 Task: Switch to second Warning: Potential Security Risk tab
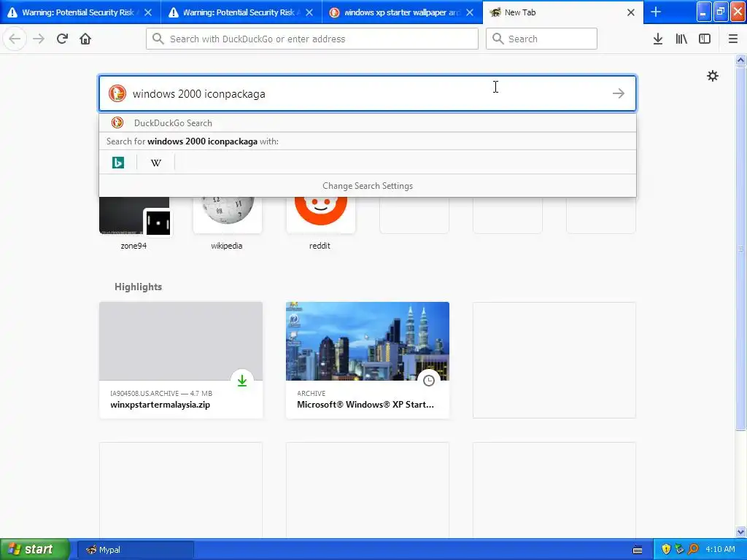coord(241,12)
